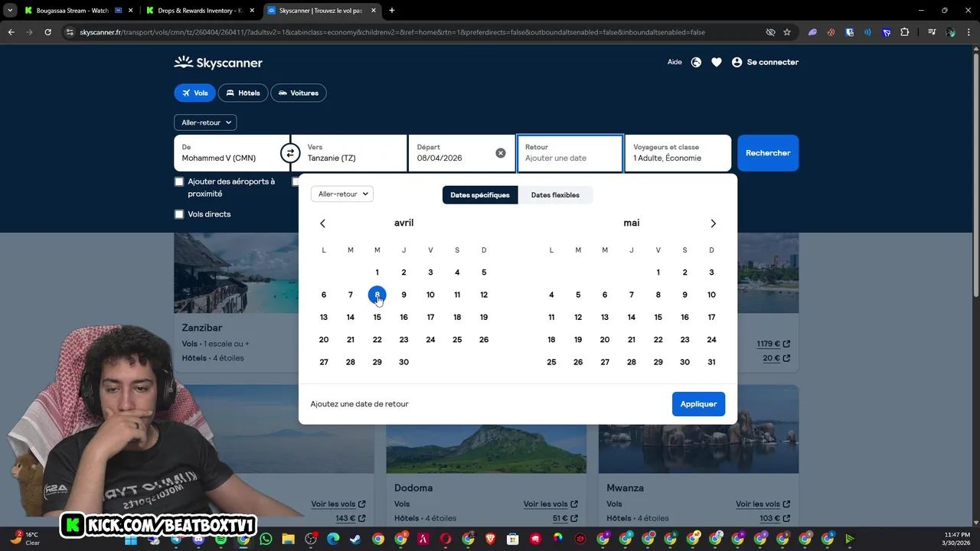Open a new browser tab
980x551 pixels.
tap(392, 11)
